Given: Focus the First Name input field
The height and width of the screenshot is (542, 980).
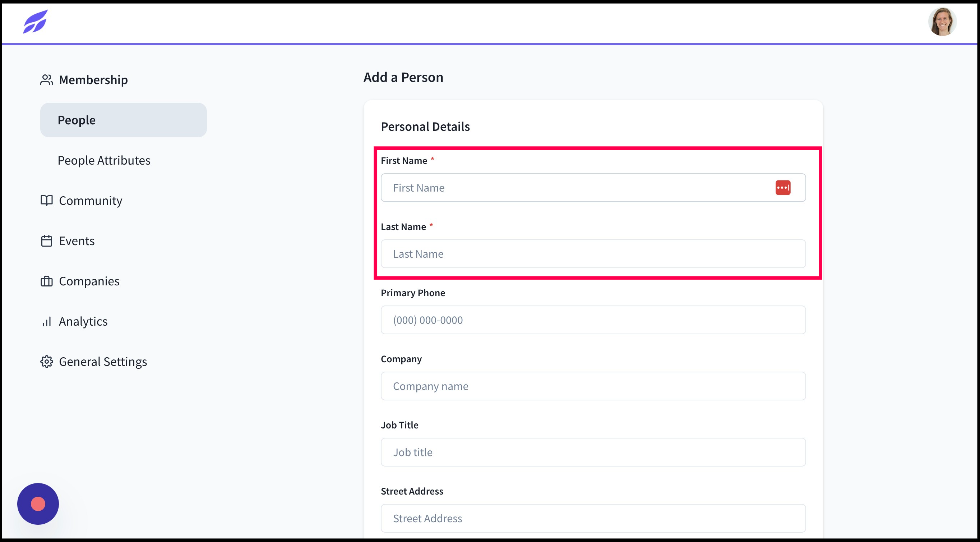Looking at the screenshot, I should [x=593, y=188].
